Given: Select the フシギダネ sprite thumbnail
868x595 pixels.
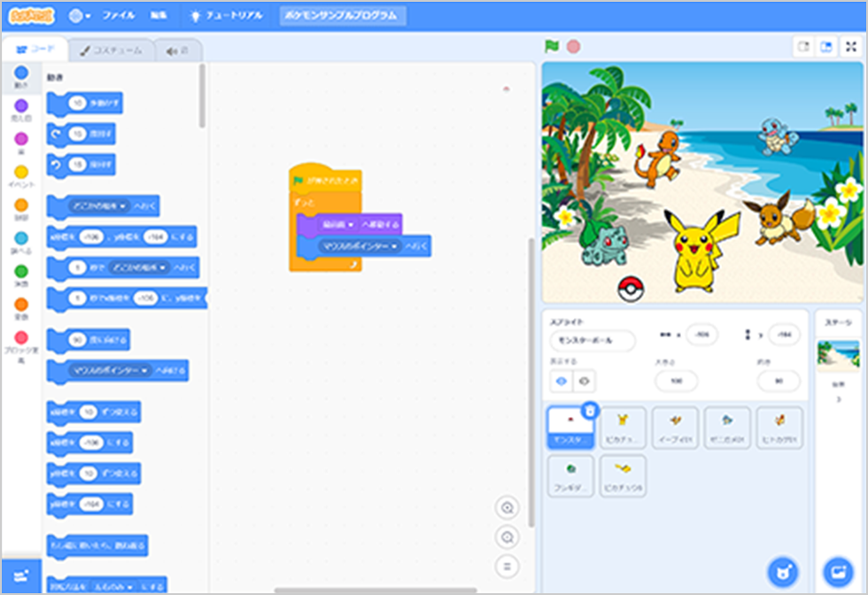Looking at the screenshot, I should 570,476.
